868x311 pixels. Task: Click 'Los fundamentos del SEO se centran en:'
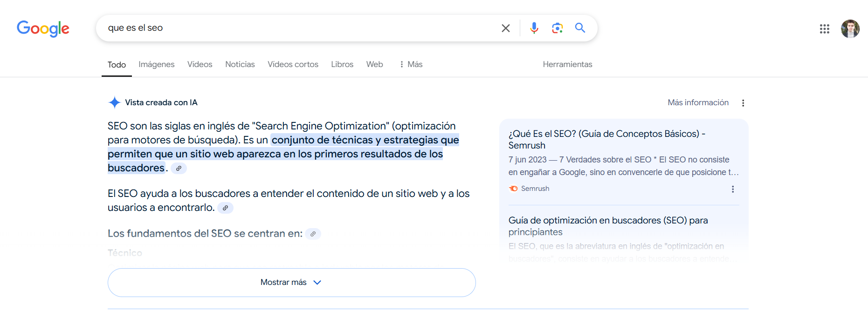(205, 233)
